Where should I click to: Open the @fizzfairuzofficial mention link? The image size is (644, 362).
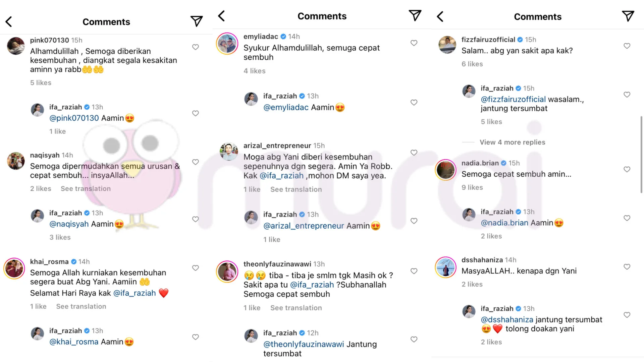[x=513, y=99]
